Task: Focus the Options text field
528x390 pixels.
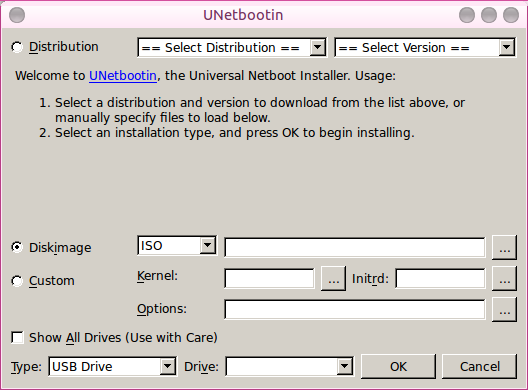Action: [355, 309]
